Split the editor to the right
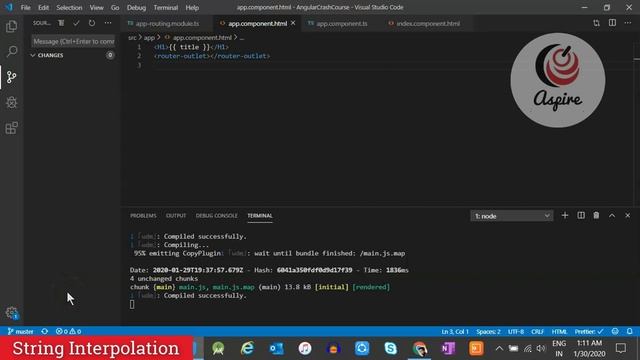640x360 pixels. point(612,23)
